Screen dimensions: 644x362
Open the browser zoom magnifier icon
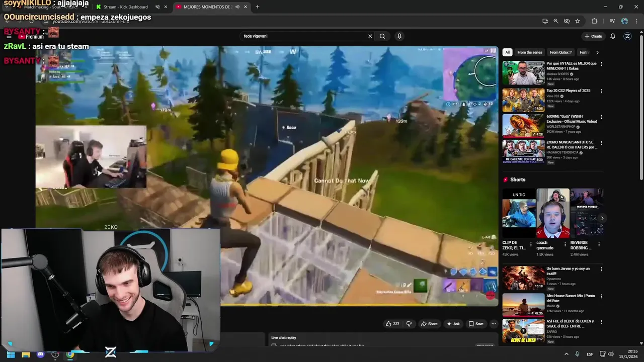click(x=556, y=21)
